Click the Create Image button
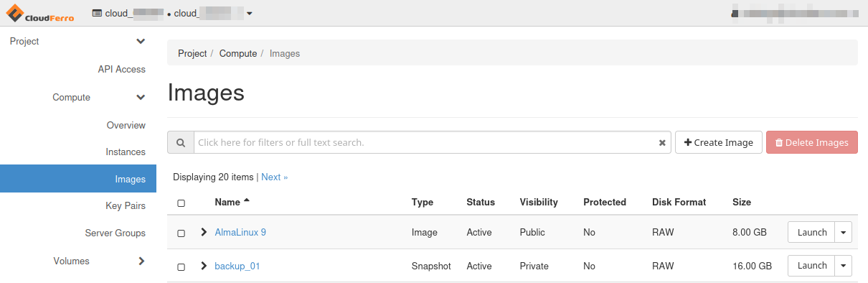Screen dimensions: 868x283 coord(719,142)
